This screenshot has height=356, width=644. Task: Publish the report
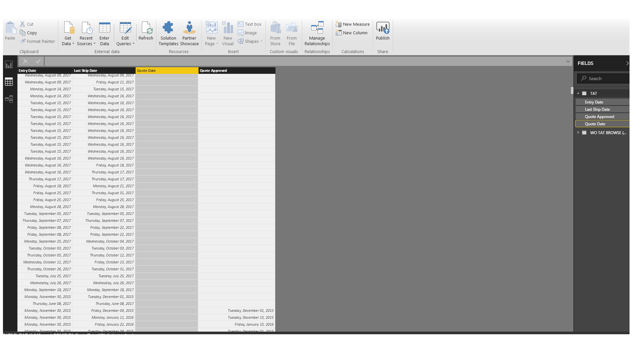pos(383,31)
